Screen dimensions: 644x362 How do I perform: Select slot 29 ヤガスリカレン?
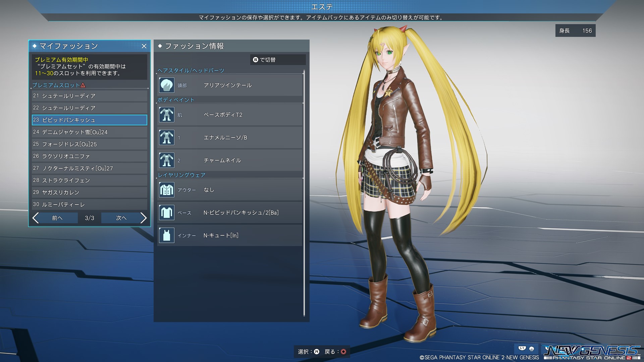tap(90, 192)
